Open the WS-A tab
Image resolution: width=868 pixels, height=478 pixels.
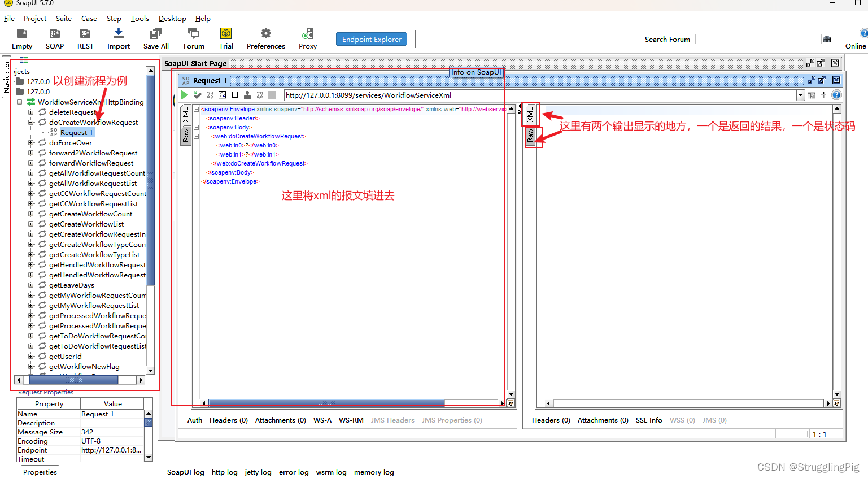[x=322, y=420]
